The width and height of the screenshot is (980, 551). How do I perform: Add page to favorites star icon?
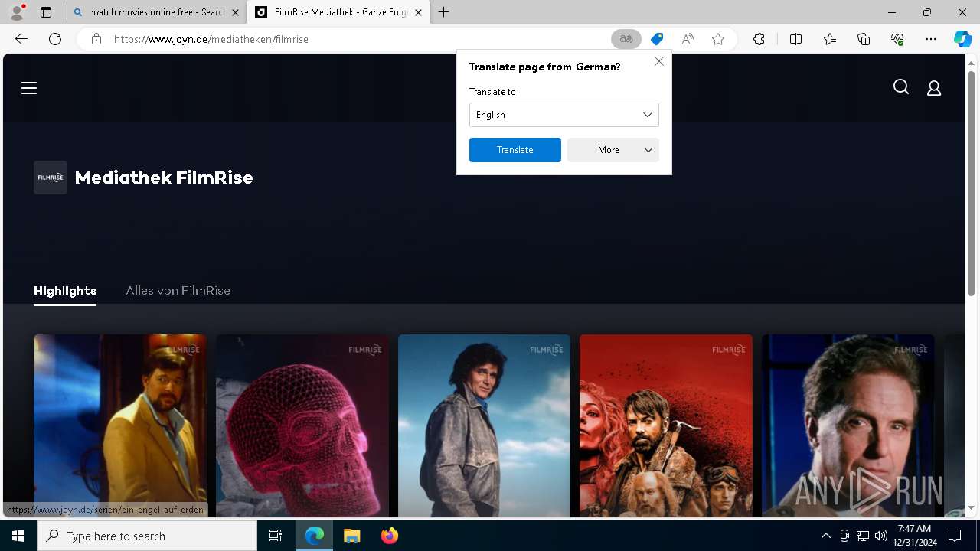[718, 39]
